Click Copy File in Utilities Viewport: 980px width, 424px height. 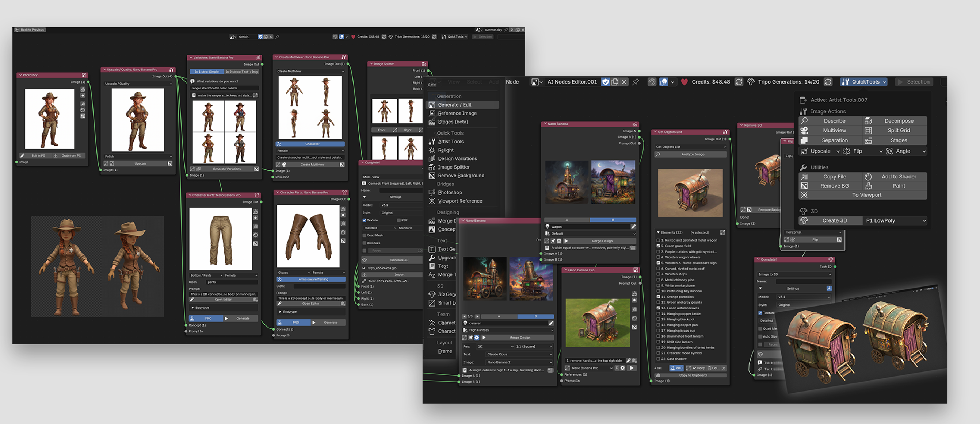coord(831,177)
